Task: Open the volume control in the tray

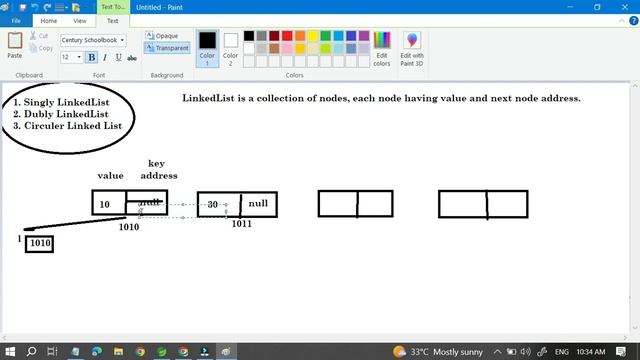Action: (526, 351)
